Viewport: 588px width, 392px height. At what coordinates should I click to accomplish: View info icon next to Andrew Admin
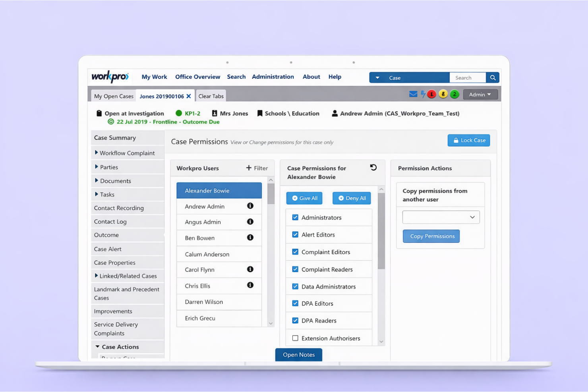tap(250, 206)
